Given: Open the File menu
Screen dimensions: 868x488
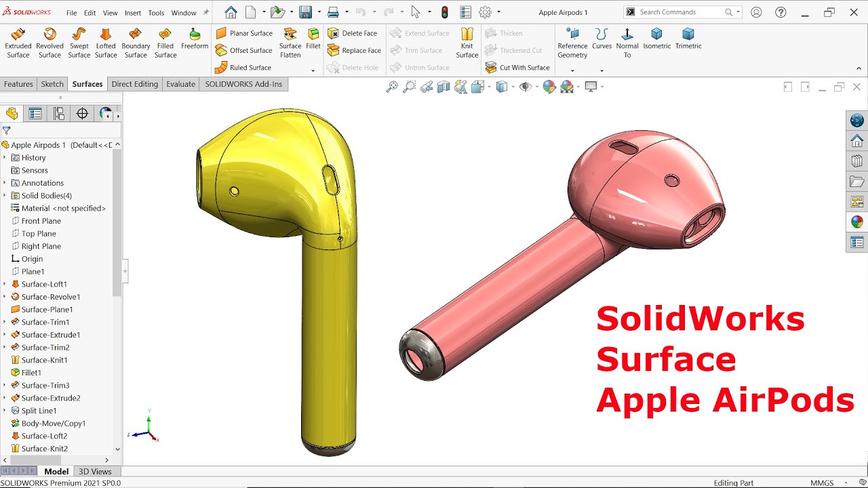Looking at the screenshot, I should (71, 13).
